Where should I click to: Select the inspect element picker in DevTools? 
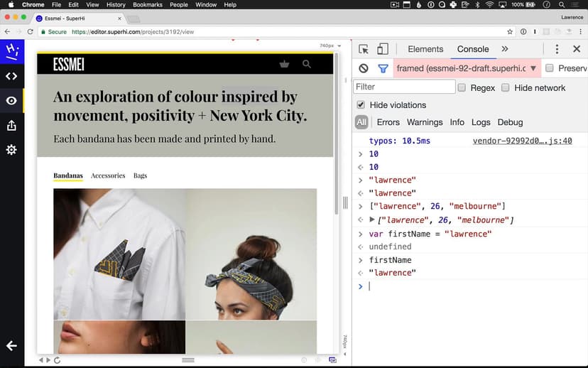tap(364, 49)
